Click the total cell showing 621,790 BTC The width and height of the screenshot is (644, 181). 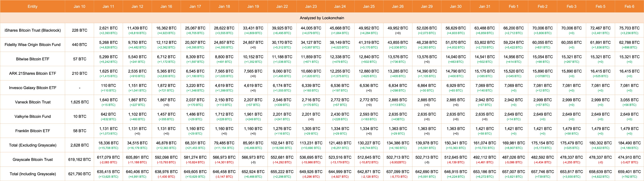click(80, 174)
